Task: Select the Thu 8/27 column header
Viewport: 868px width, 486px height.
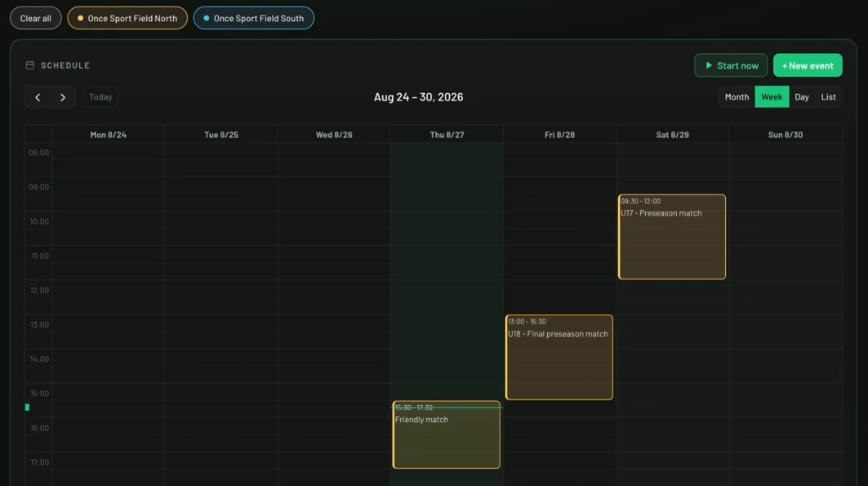Action: click(447, 135)
